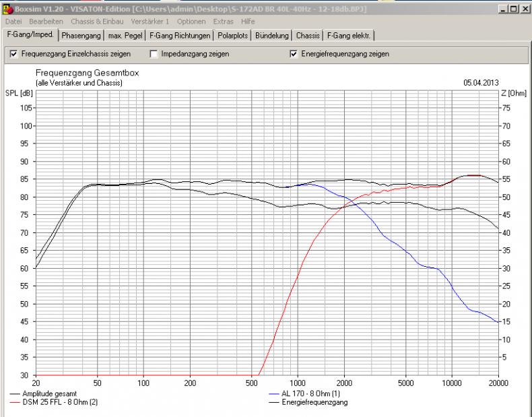
Task: Click the 20000 frequency axis label
Action: (498, 383)
